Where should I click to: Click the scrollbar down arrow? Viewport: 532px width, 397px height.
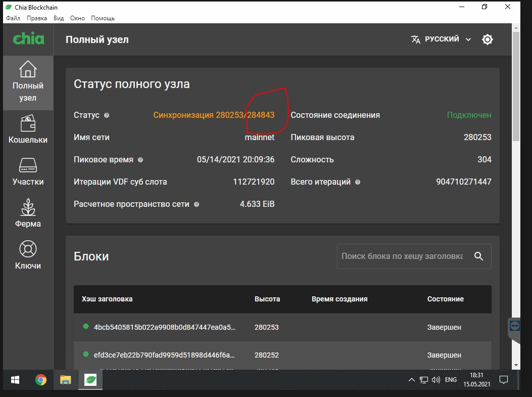[x=516, y=365]
